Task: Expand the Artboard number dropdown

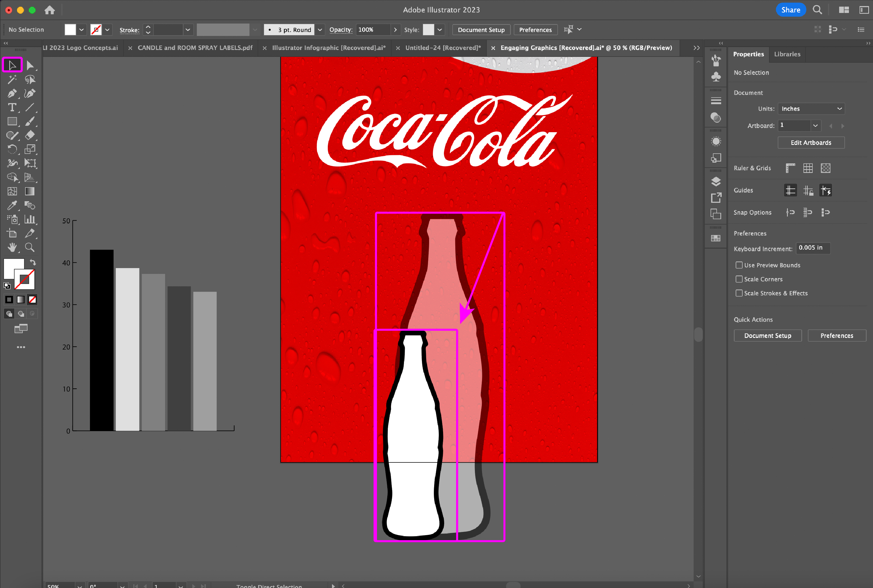Action: [x=815, y=126]
